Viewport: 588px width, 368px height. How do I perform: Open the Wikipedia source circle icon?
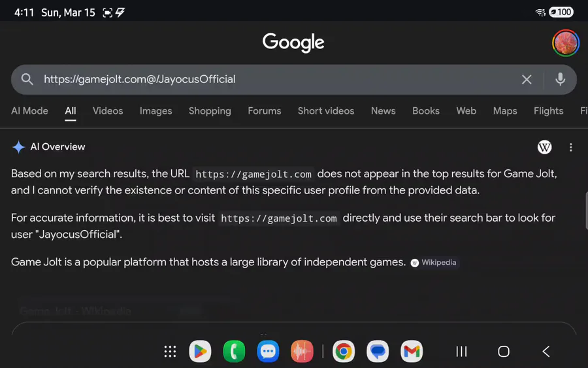click(x=544, y=147)
